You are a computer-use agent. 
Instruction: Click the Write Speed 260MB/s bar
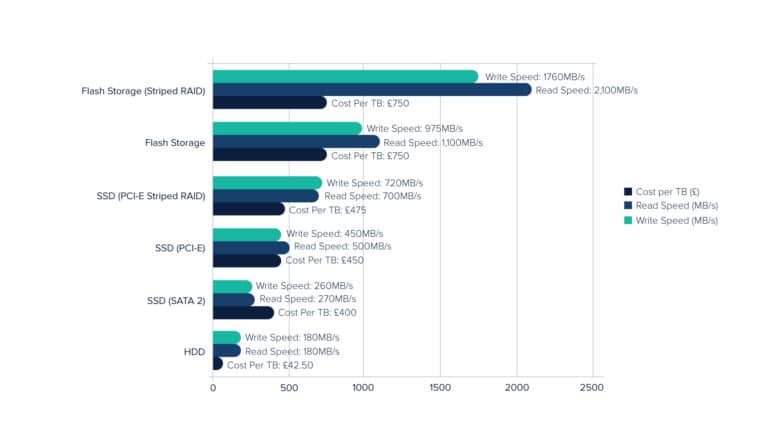pyautogui.click(x=233, y=286)
